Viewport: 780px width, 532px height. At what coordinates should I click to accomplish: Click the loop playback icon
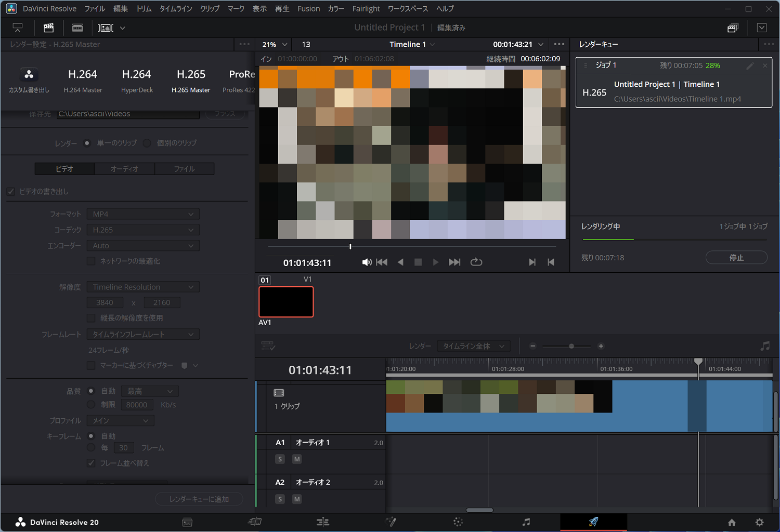pyautogui.click(x=476, y=262)
